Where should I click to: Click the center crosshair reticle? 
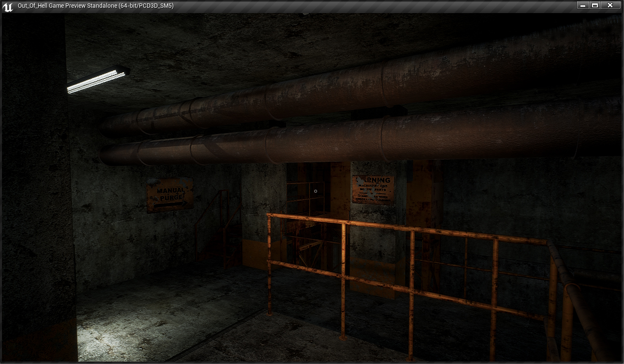(x=316, y=191)
